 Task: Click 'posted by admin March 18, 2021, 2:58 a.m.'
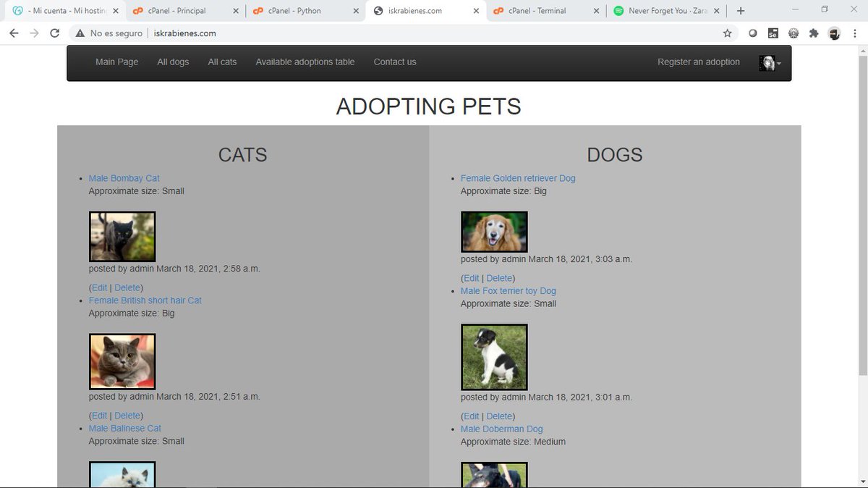pos(174,269)
